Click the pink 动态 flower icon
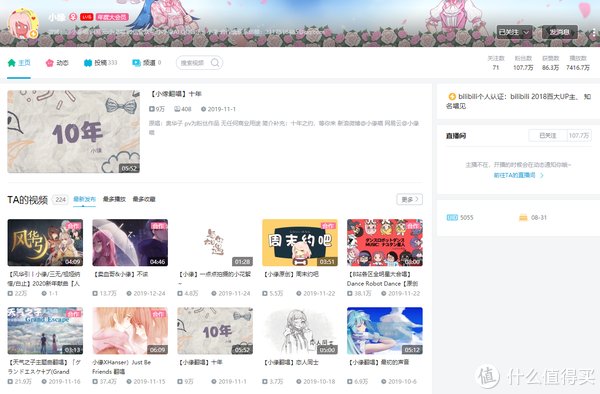600x394 pixels. (49, 63)
